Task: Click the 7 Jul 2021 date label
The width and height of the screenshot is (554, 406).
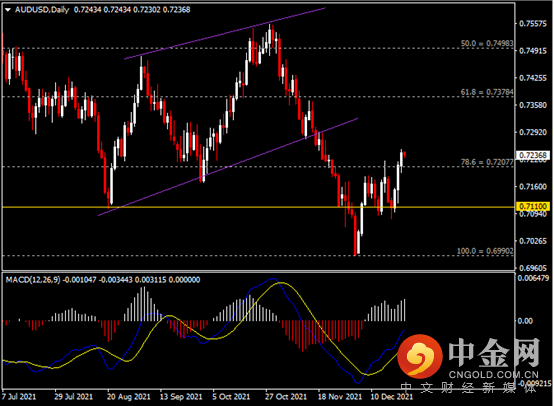Action: [x=19, y=397]
